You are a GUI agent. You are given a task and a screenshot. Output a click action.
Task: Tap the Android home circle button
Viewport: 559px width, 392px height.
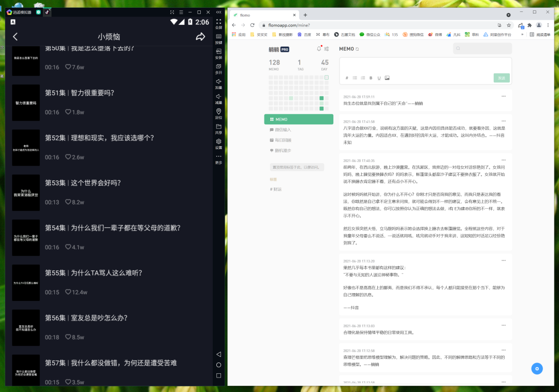[218, 365]
